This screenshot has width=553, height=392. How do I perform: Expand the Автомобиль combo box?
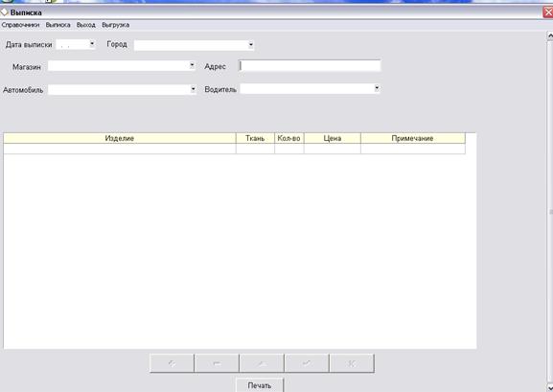click(x=193, y=89)
